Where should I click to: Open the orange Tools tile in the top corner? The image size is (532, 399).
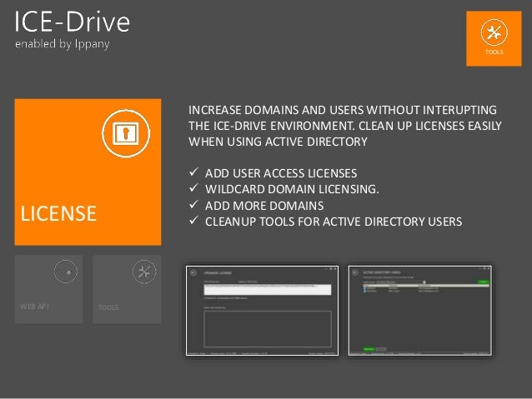point(494,38)
